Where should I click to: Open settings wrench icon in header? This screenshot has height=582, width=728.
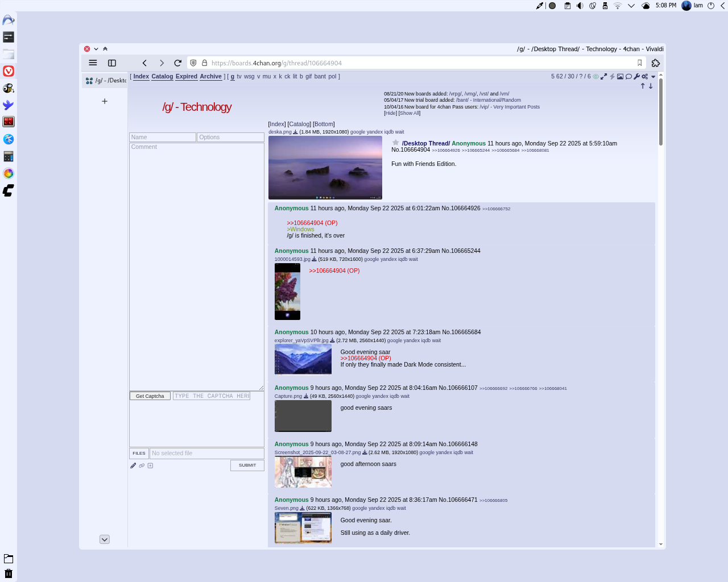click(636, 77)
